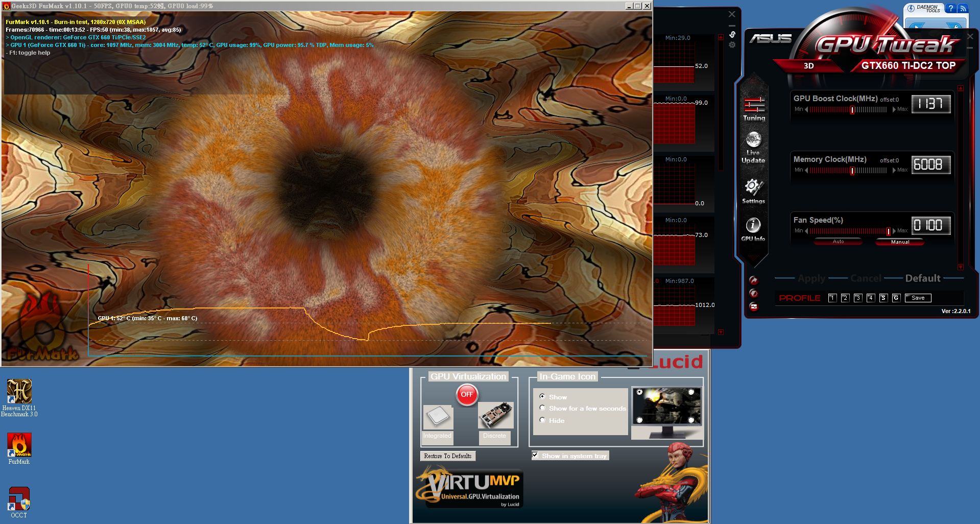
Task: Click the Memory Clock slider track
Action: (x=848, y=170)
